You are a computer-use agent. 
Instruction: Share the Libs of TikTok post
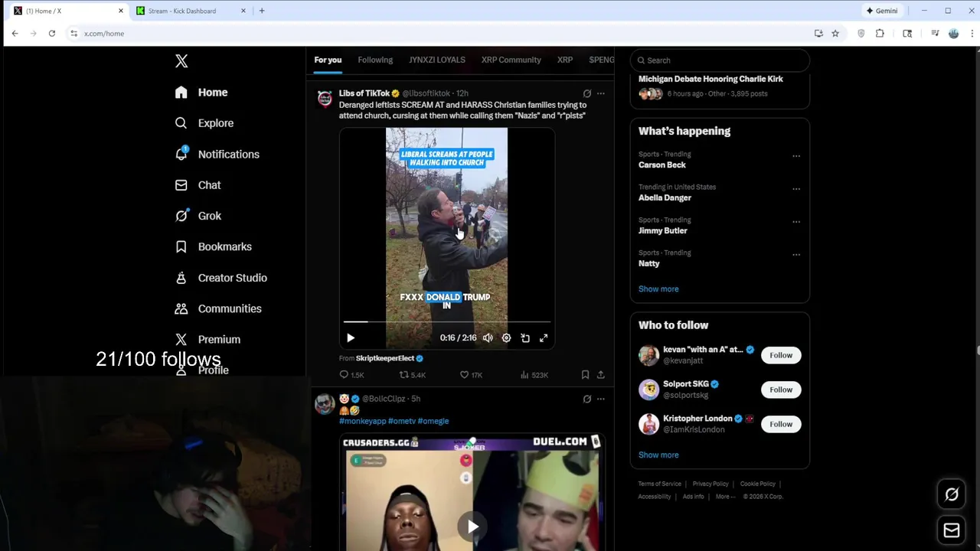[601, 375]
